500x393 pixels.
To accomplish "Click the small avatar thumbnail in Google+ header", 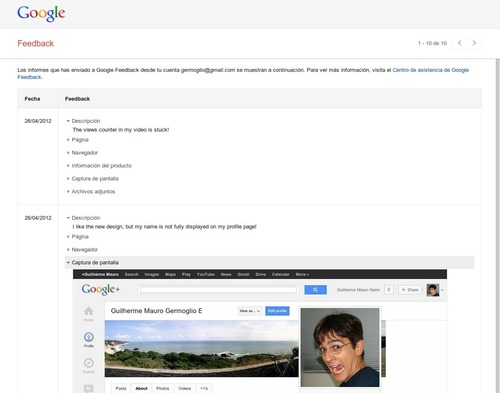I will 433,290.
